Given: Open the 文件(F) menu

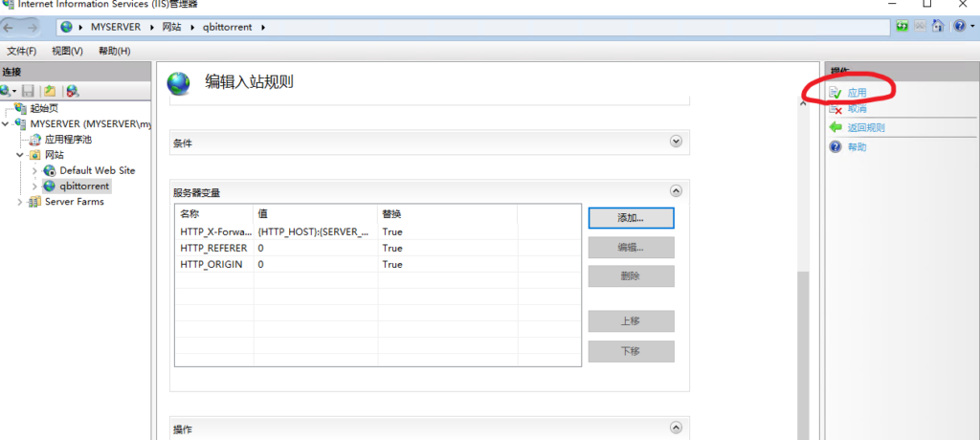Looking at the screenshot, I should pos(21,51).
